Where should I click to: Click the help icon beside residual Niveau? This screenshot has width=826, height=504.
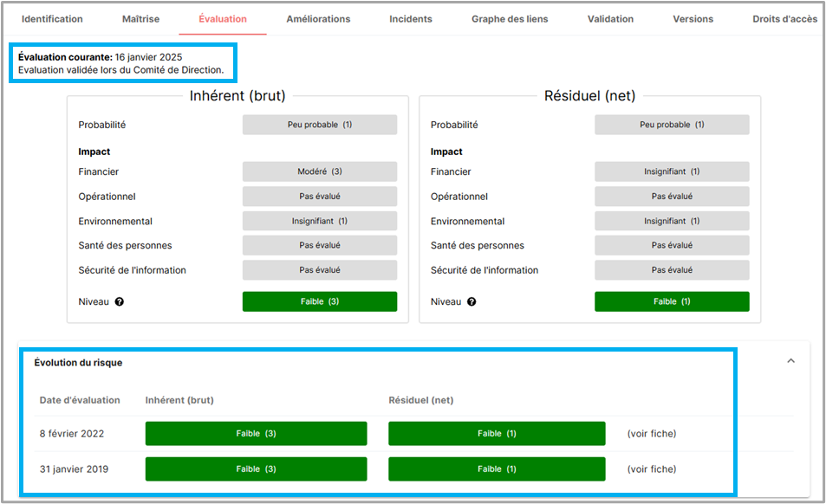471,302
